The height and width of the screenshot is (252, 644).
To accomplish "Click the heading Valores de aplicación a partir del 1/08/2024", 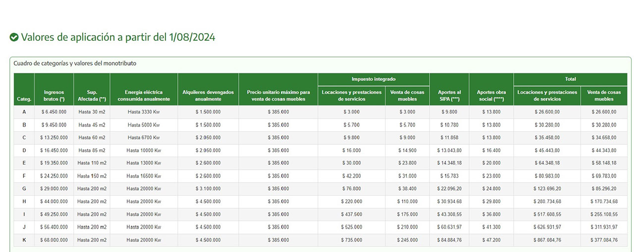I will 118,37.
